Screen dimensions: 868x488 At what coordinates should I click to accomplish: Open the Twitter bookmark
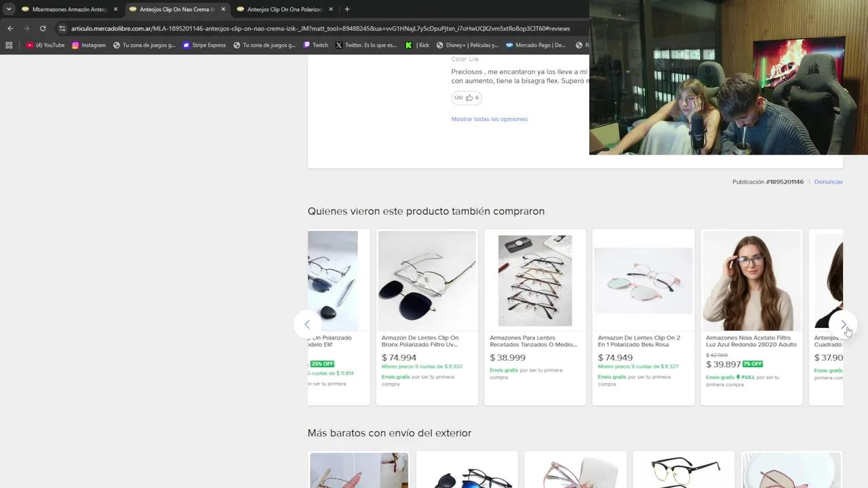tap(366, 45)
